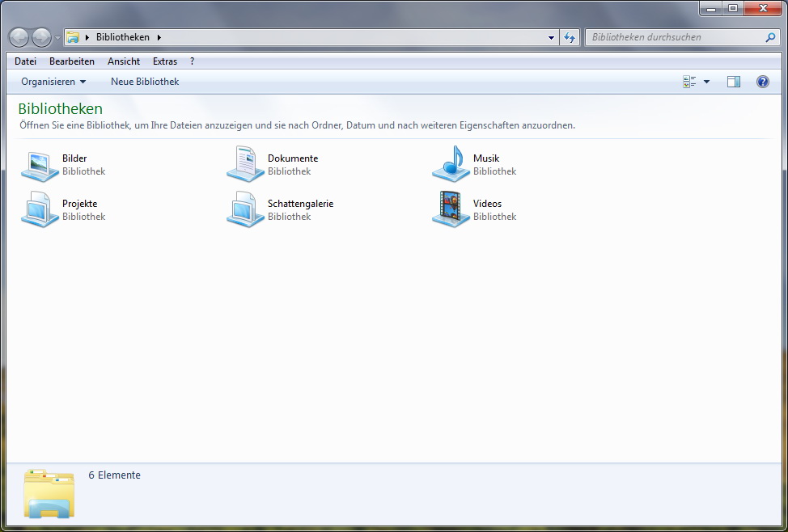Open the Dokumente library icon

[x=245, y=164]
